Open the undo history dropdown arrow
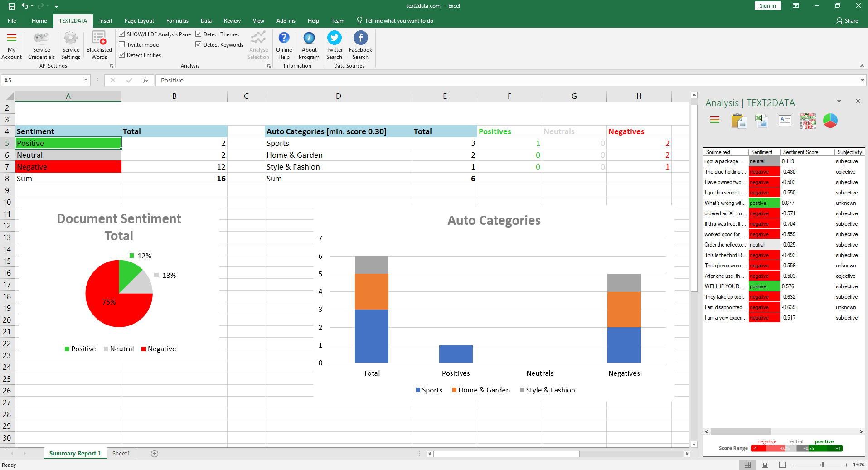Image resolution: width=868 pixels, height=470 pixels. point(32,6)
